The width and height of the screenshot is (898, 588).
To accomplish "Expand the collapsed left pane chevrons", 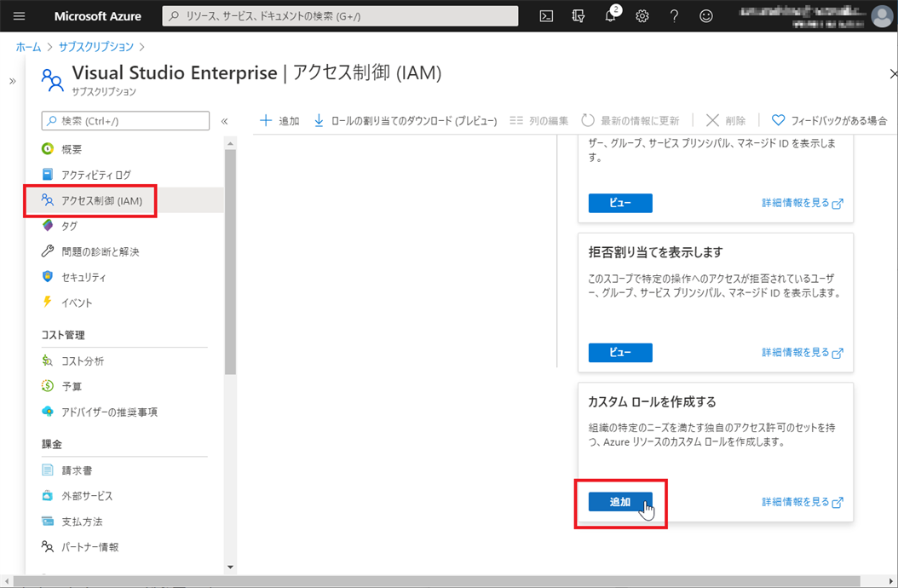I will point(13,81).
